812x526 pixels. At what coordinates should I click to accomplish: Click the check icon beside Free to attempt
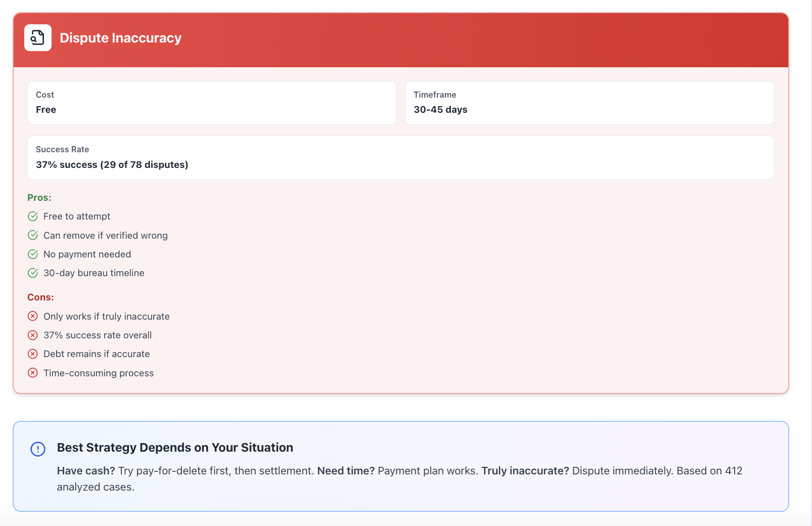(33, 216)
